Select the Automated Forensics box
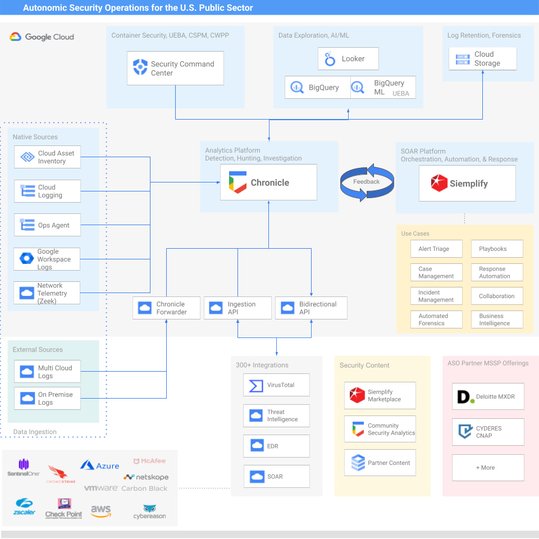Viewport: 539px width, 539px height. [436, 319]
